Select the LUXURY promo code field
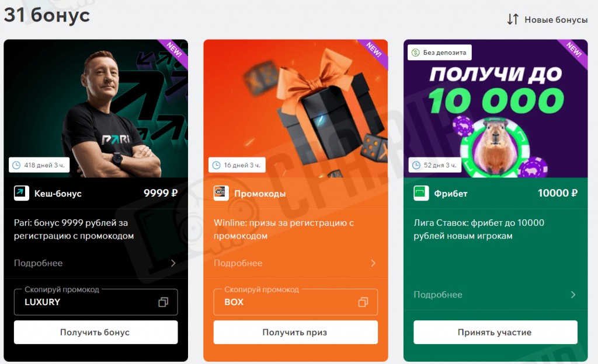598x364 pixels. coord(96,302)
